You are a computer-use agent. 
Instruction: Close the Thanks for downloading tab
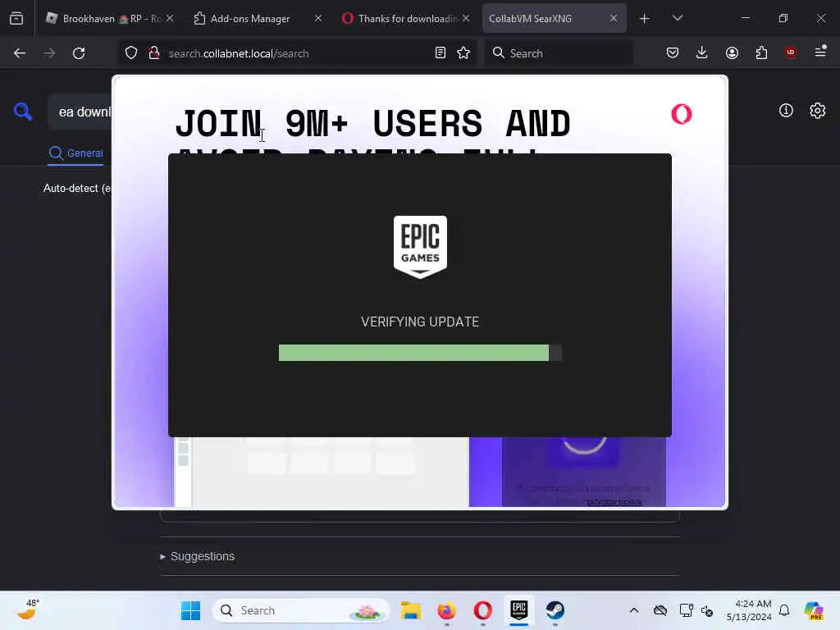coord(466,18)
